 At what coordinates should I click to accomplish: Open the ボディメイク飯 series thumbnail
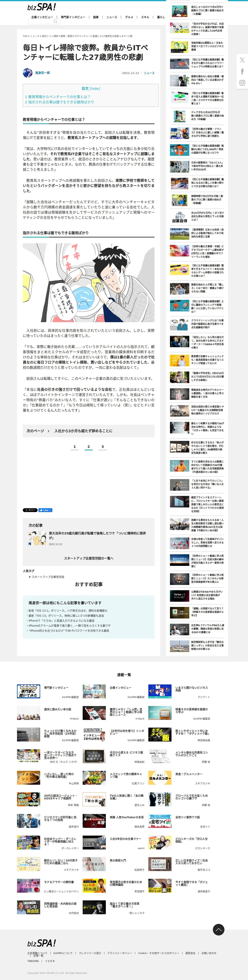[x=160, y=735]
